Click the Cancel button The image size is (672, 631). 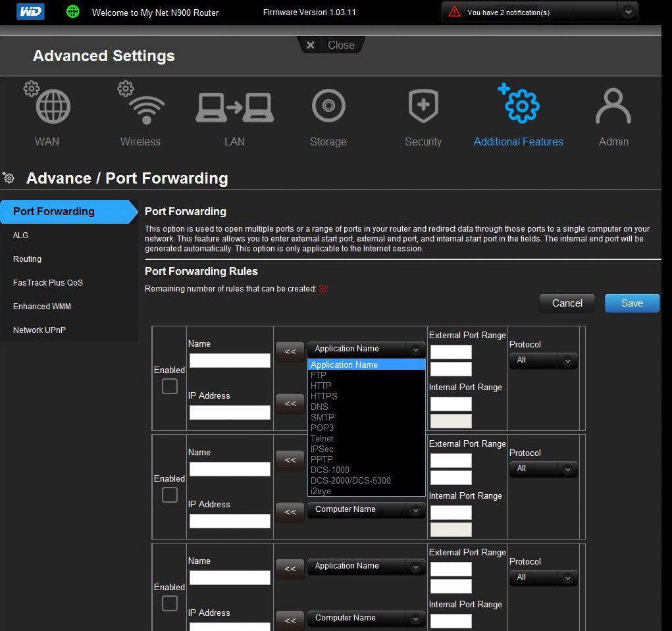(567, 303)
